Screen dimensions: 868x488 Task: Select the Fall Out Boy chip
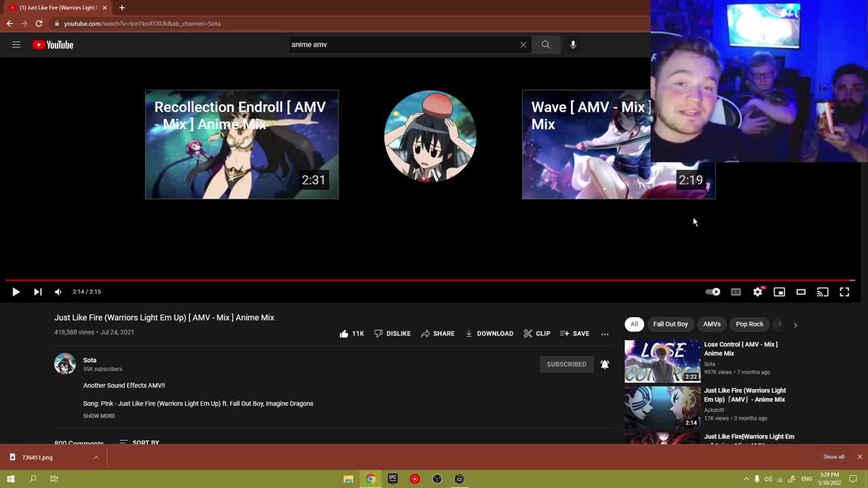pyautogui.click(x=671, y=324)
